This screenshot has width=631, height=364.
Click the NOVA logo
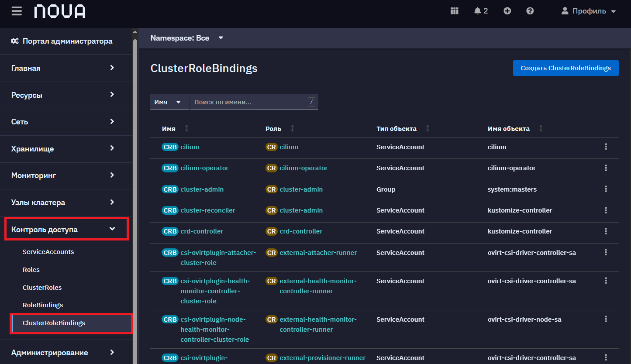tap(60, 11)
